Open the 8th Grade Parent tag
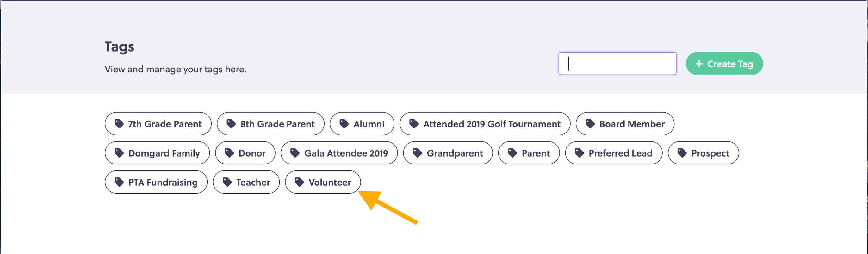 tap(270, 124)
